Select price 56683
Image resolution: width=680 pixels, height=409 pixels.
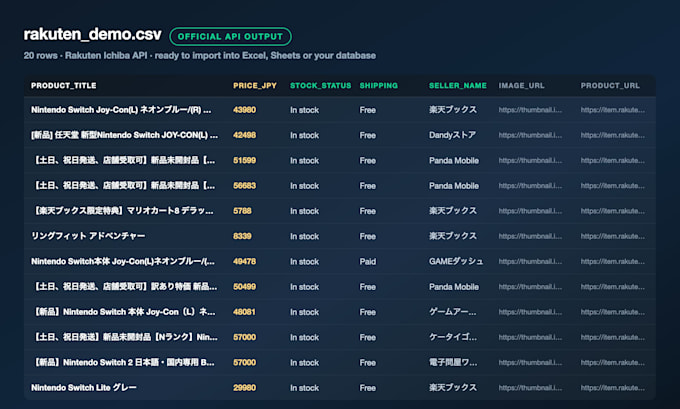point(244,185)
